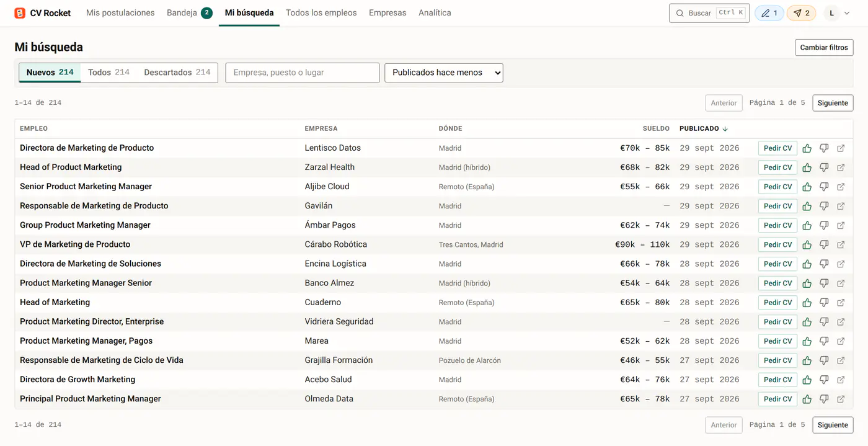Open the Publicados hace menos dropdown
The image size is (868, 446).
point(444,73)
